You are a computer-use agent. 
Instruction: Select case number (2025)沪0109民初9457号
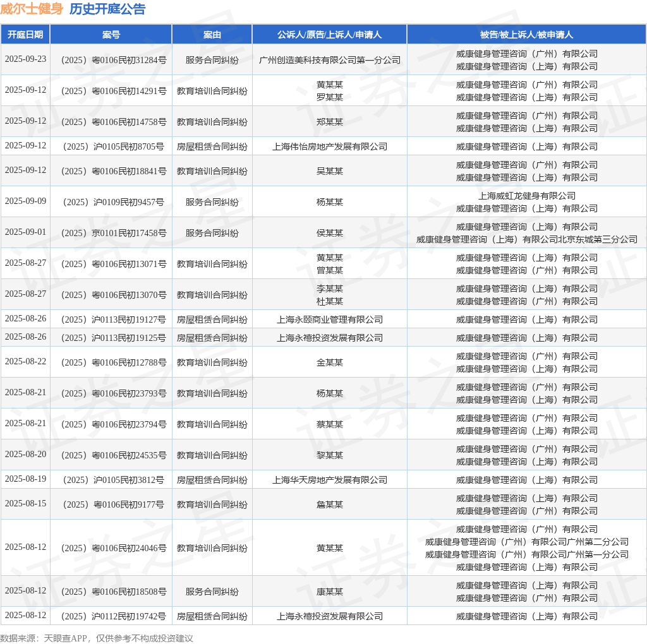114,202
